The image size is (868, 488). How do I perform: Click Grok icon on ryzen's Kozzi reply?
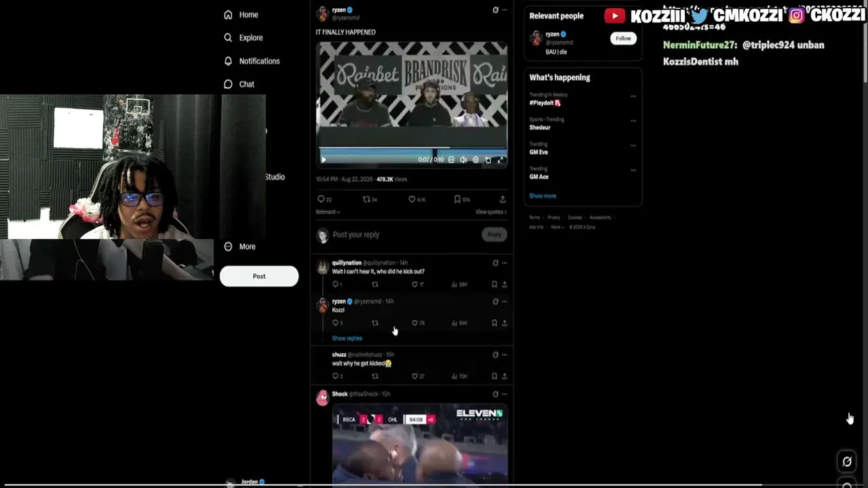495,302
